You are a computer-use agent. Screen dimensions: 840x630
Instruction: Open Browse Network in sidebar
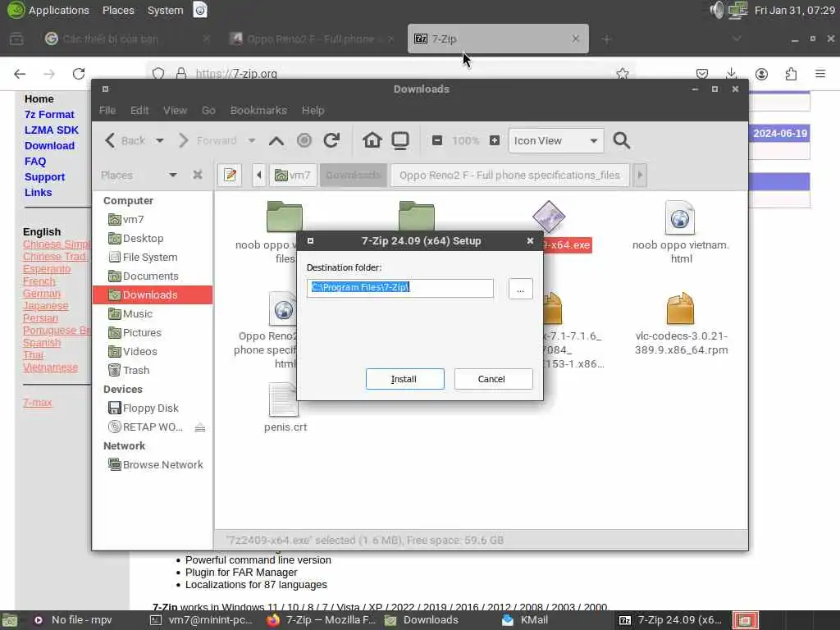click(153, 464)
